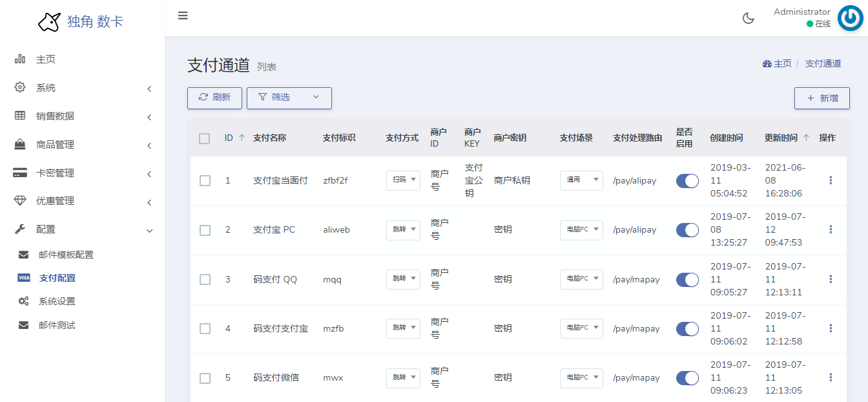Disable the 是否启用 switch for 支付宝 PC
Image resolution: width=868 pixels, height=402 pixels.
click(x=687, y=230)
